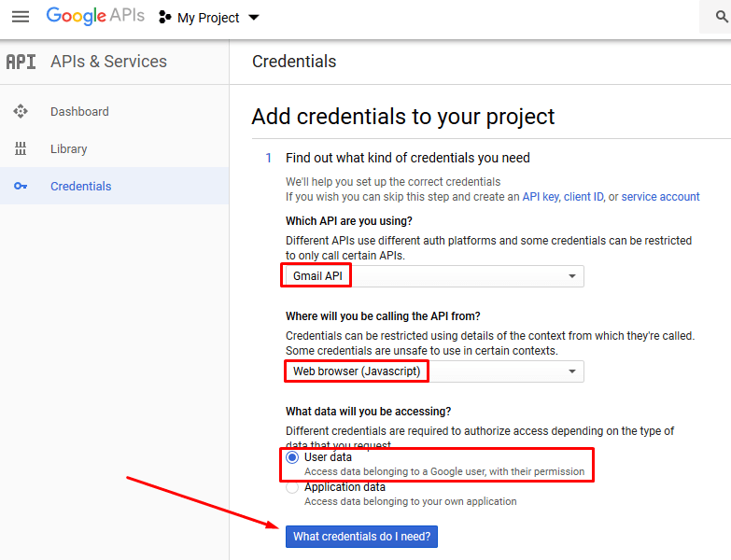
Task: Open the Dashboard menu item
Action: [x=114, y=111]
